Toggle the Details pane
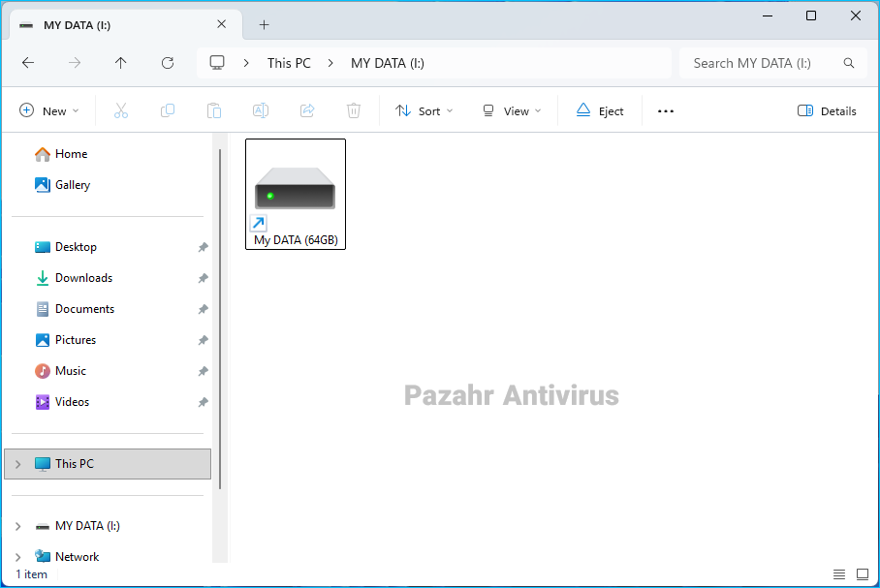 coord(827,111)
